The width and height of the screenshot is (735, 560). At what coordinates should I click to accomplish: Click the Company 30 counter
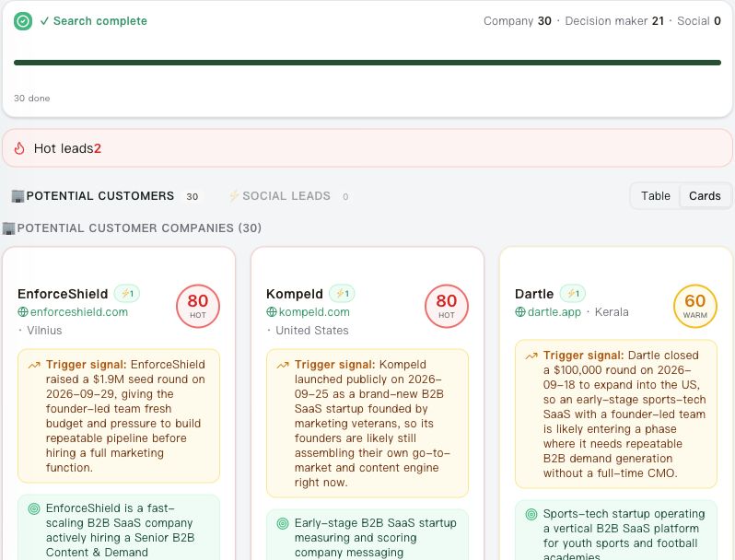point(518,21)
